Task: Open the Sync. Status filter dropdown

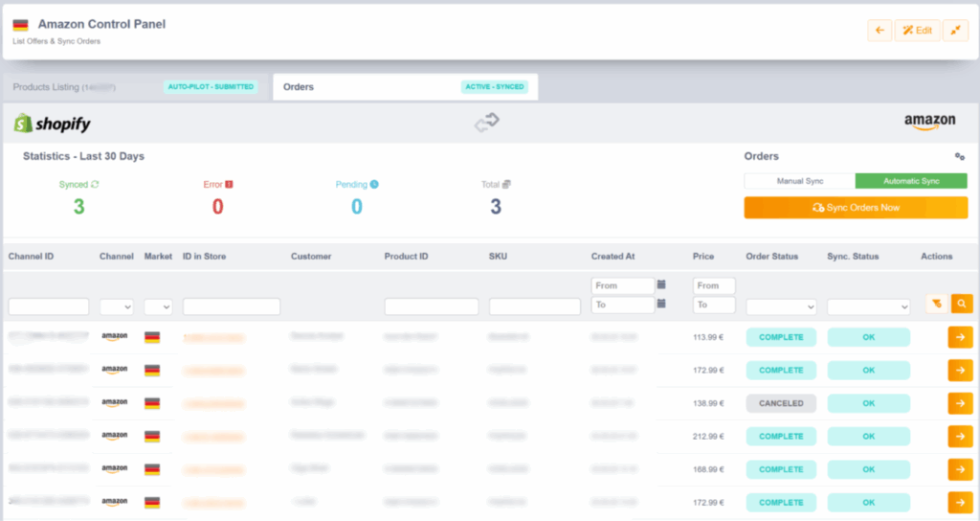Action: (x=869, y=306)
